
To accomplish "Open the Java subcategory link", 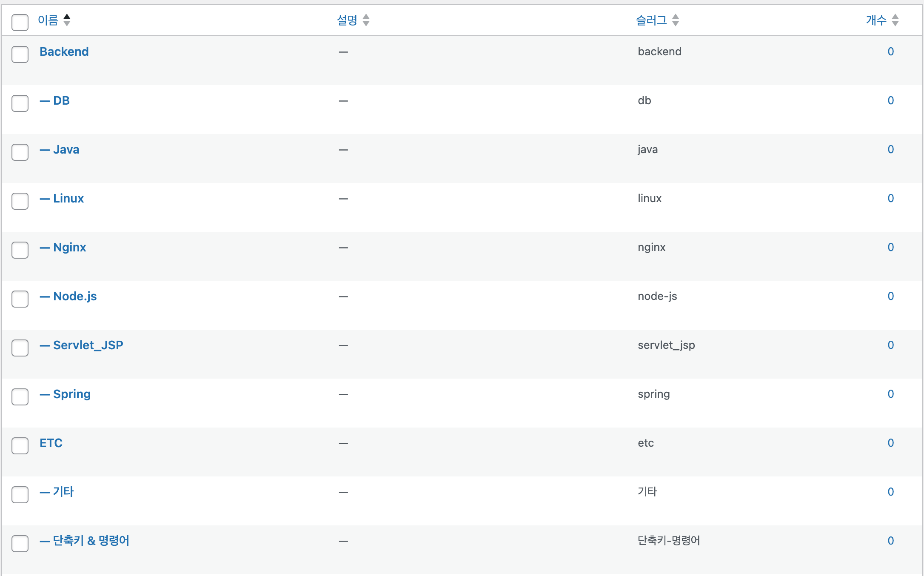I will tap(60, 149).
